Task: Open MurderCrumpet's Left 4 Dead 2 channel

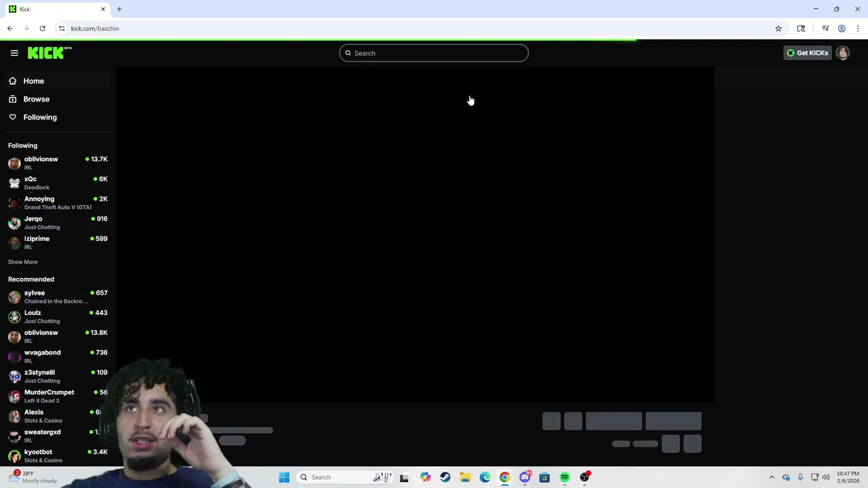Action: click(58, 396)
